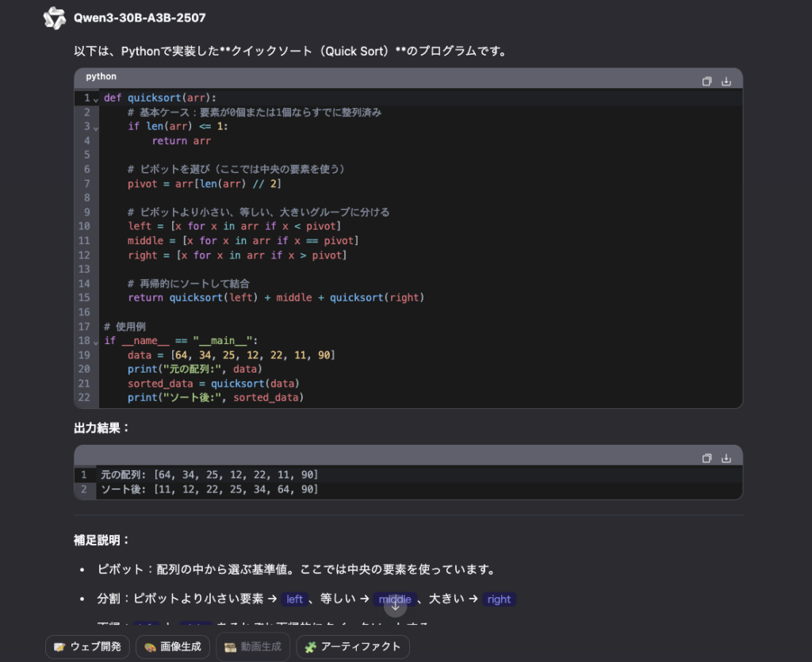Click line 15 return quicksort statement
This screenshot has height=662, width=812.
point(276,297)
